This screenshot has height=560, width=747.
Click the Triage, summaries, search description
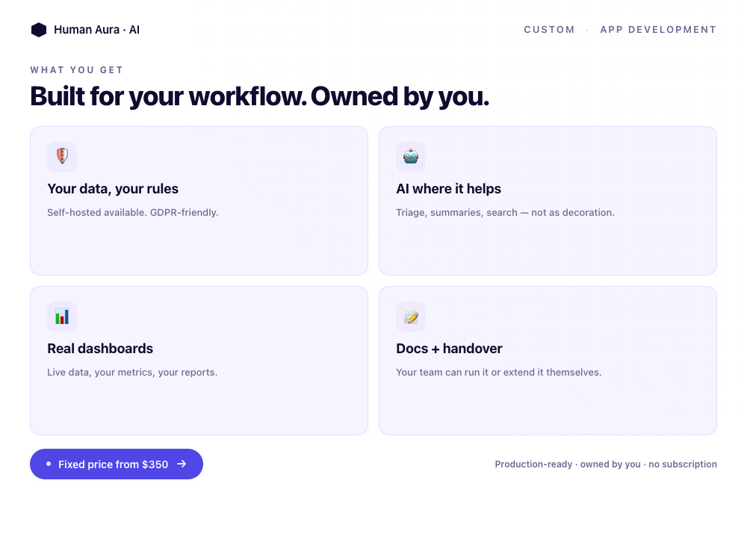pyautogui.click(x=505, y=212)
